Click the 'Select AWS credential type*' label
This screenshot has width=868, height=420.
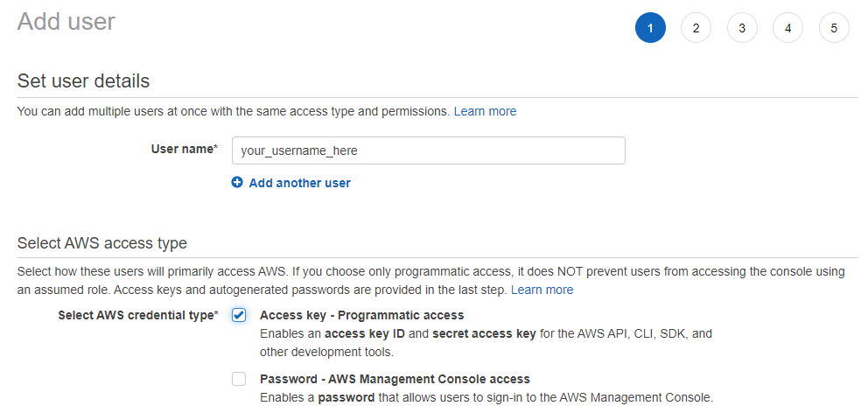pyautogui.click(x=137, y=315)
